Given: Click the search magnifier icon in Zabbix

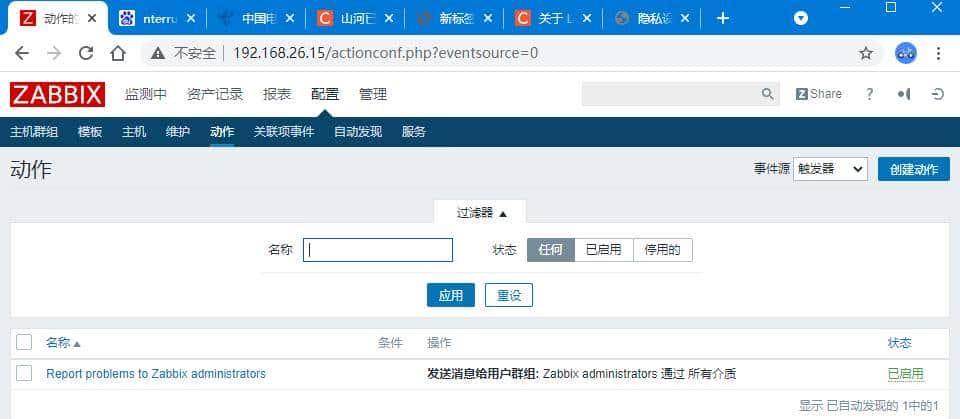Looking at the screenshot, I should coord(767,94).
